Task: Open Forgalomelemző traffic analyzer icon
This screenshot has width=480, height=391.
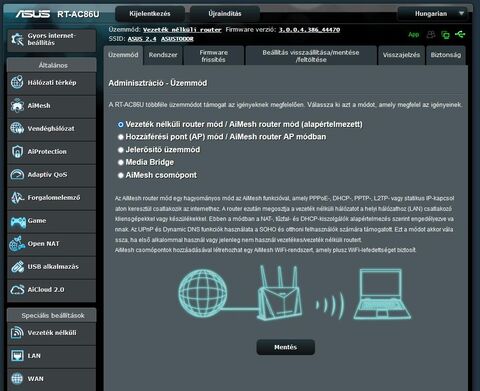Action: click(17, 197)
